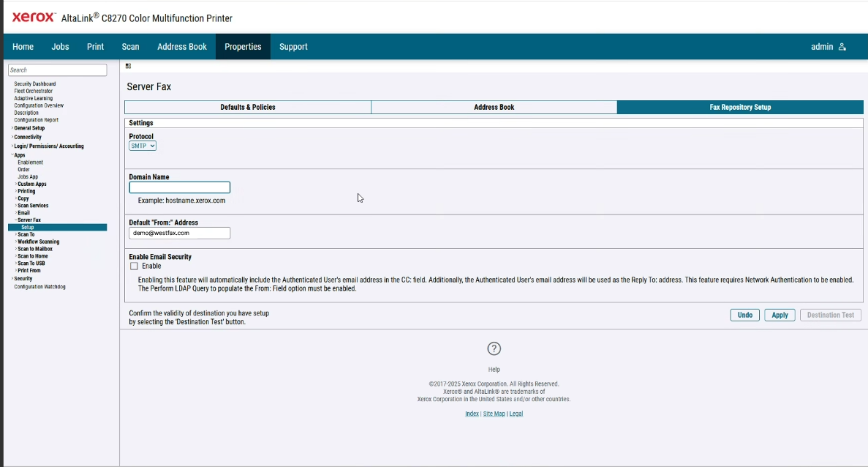The image size is (868, 467).
Task: Expand the Scan Services section
Action: point(31,206)
